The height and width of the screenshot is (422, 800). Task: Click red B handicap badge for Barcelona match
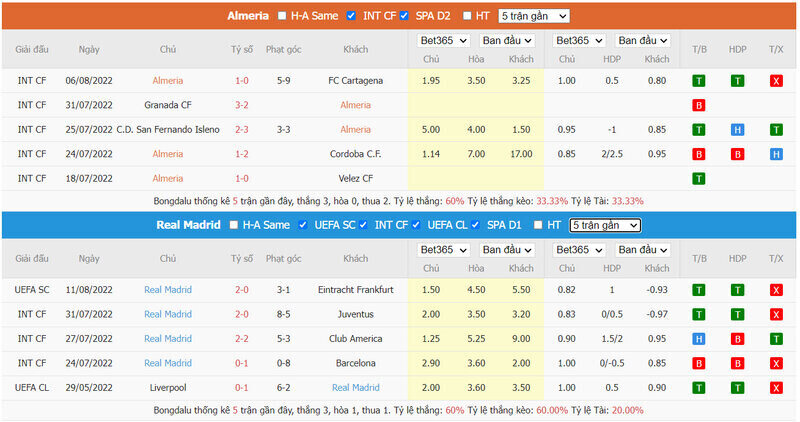(x=737, y=363)
